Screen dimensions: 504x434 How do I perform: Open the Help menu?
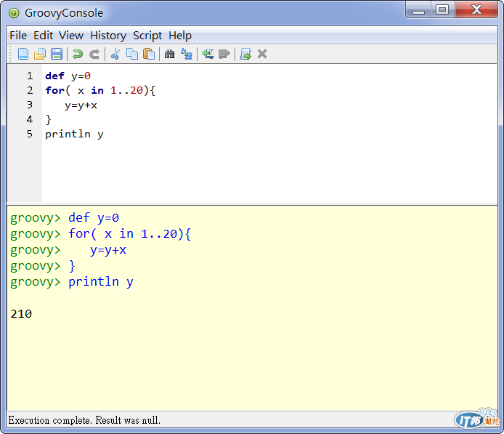[x=180, y=36]
